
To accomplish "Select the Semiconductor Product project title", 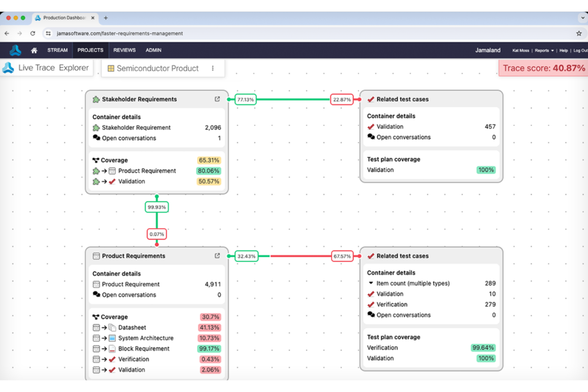I will click(158, 68).
